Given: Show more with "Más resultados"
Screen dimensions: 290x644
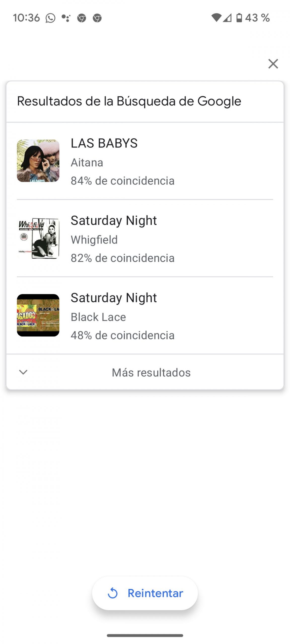Looking at the screenshot, I should pyautogui.click(x=151, y=372).
